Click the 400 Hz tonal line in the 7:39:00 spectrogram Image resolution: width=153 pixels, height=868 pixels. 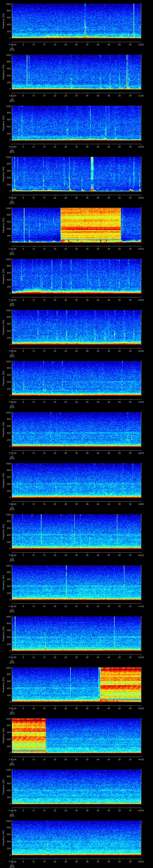(76, 534)
